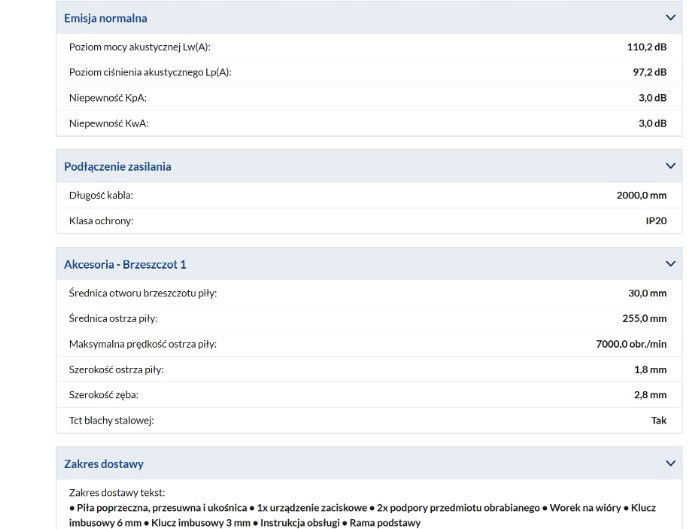
Task: Select the Poziom ciśnienia akustycznego Lp(A) label
Action: pos(150,72)
